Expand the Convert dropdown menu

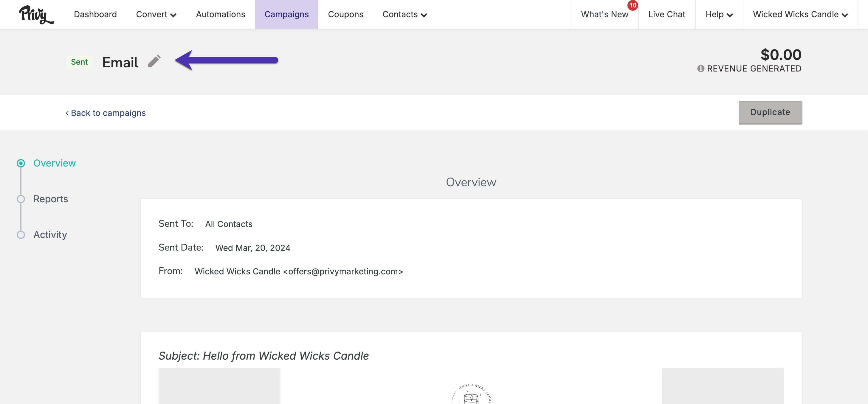156,15
